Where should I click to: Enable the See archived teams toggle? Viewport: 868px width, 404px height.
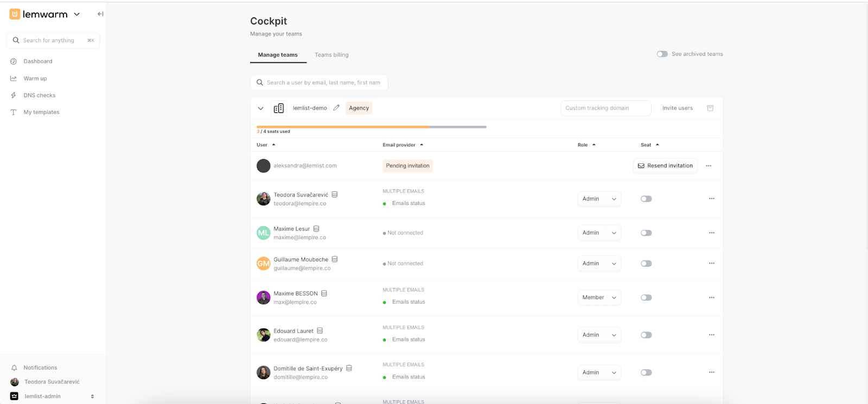pos(662,54)
